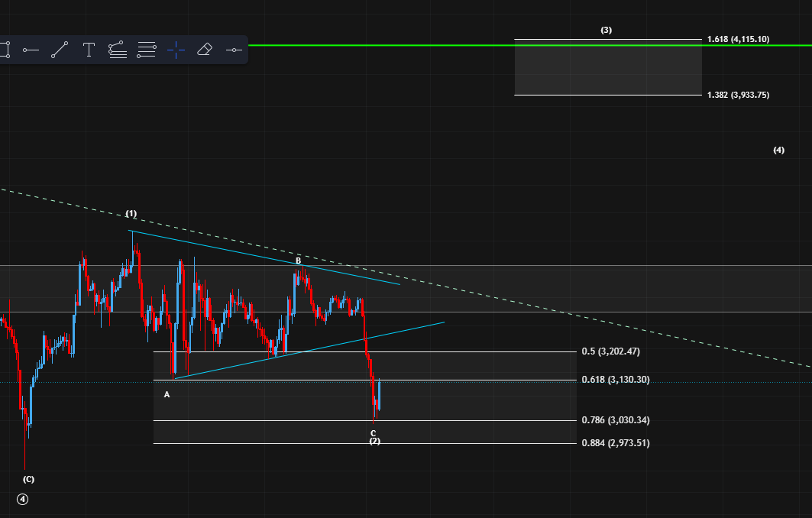The width and height of the screenshot is (812, 518).
Task: Select the Horizontal Line tool
Action: coord(234,50)
